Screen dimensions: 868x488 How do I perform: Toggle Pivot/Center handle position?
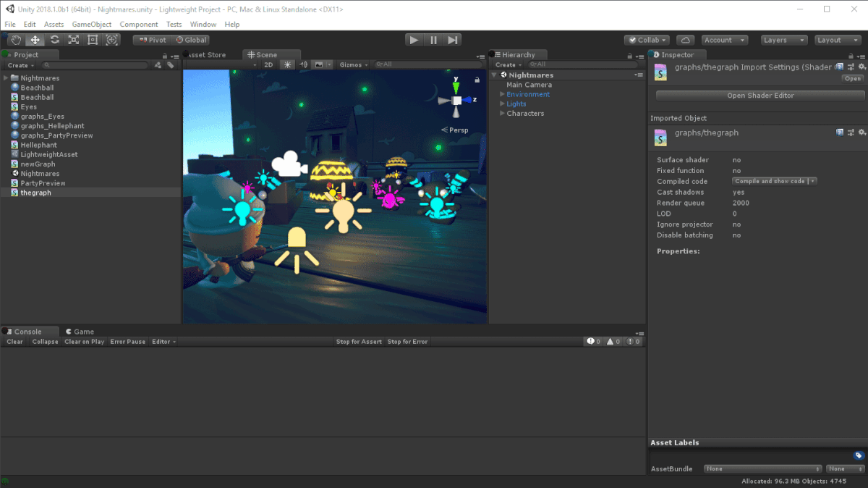pyautogui.click(x=152, y=40)
